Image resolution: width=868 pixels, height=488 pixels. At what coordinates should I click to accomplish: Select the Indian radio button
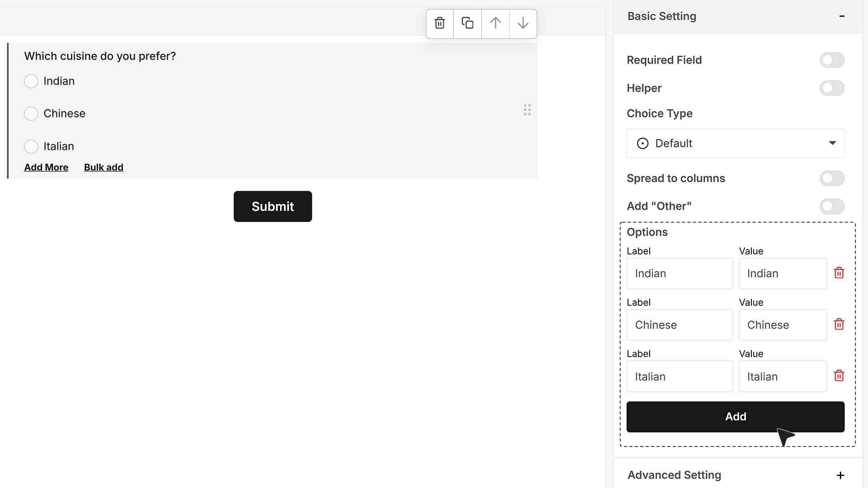point(31,81)
